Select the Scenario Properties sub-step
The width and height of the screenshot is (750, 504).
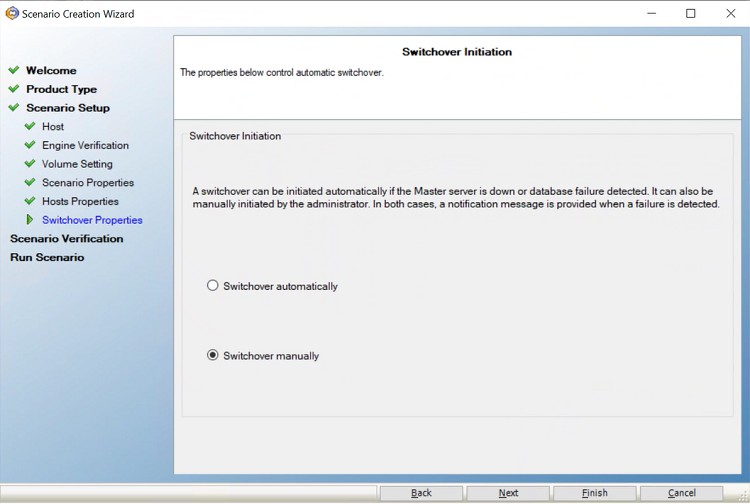click(x=88, y=183)
